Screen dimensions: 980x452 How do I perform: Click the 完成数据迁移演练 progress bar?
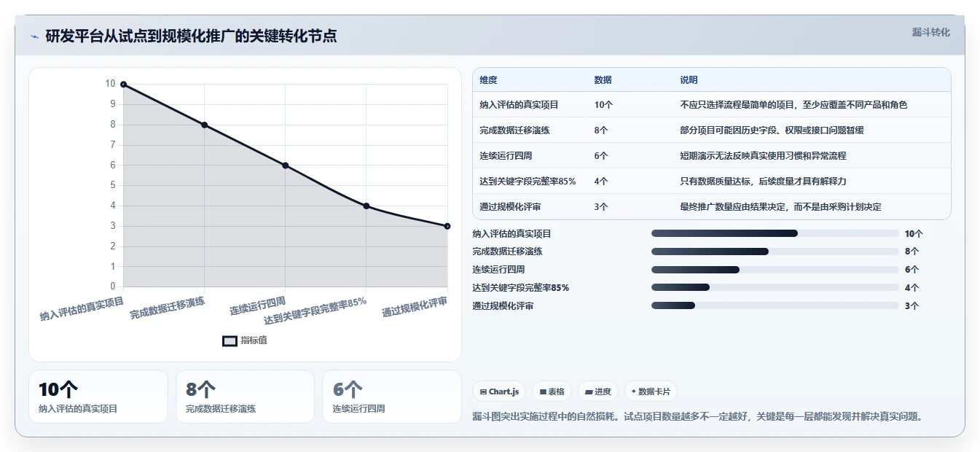(775, 252)
